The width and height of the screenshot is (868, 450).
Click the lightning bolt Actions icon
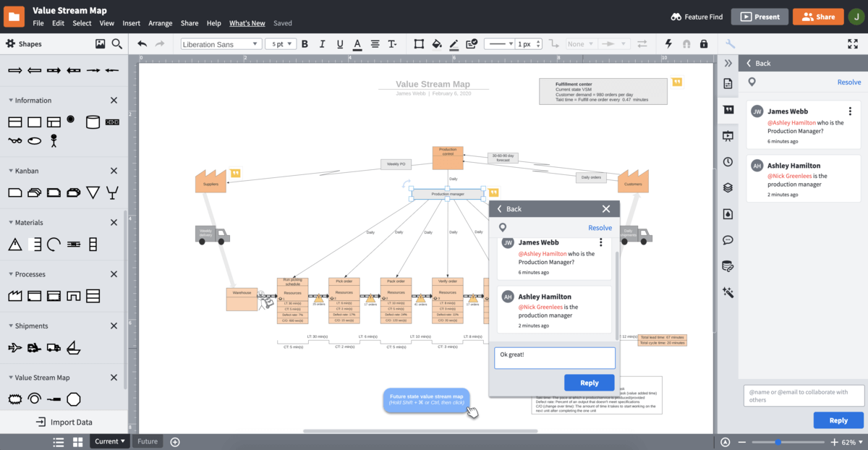click(x=668, y=44)
